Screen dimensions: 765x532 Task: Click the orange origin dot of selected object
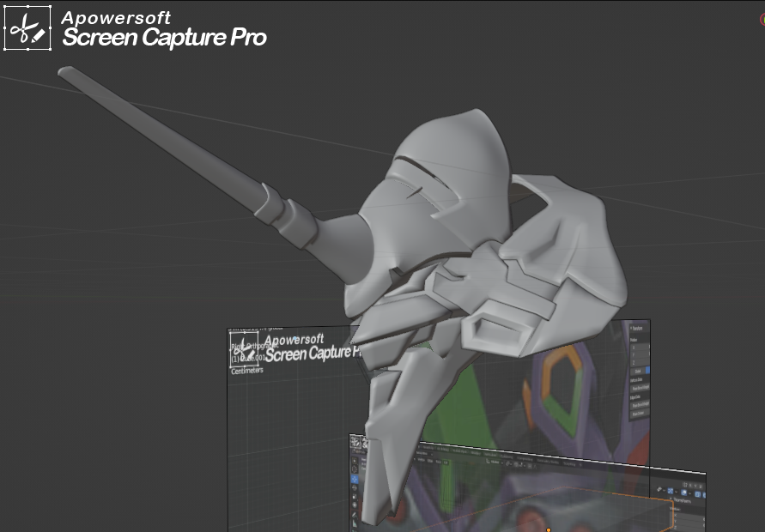(x=549, y=529)
